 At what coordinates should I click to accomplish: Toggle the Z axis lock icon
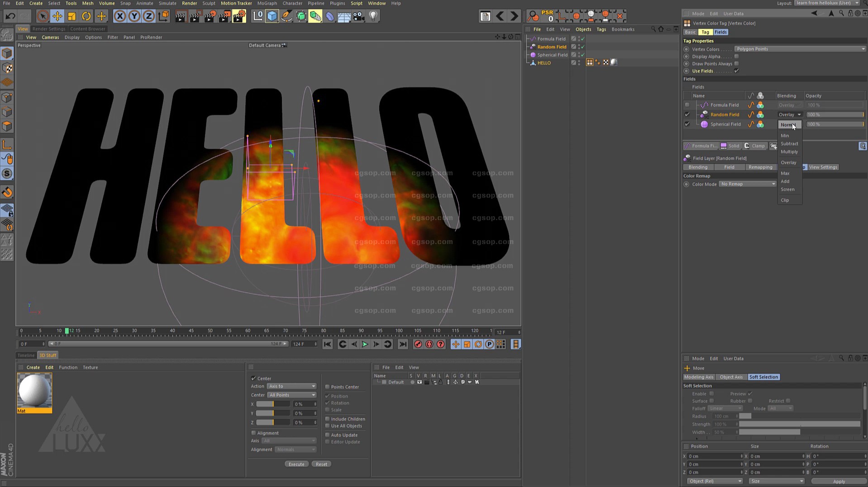(x=148, y=16)
